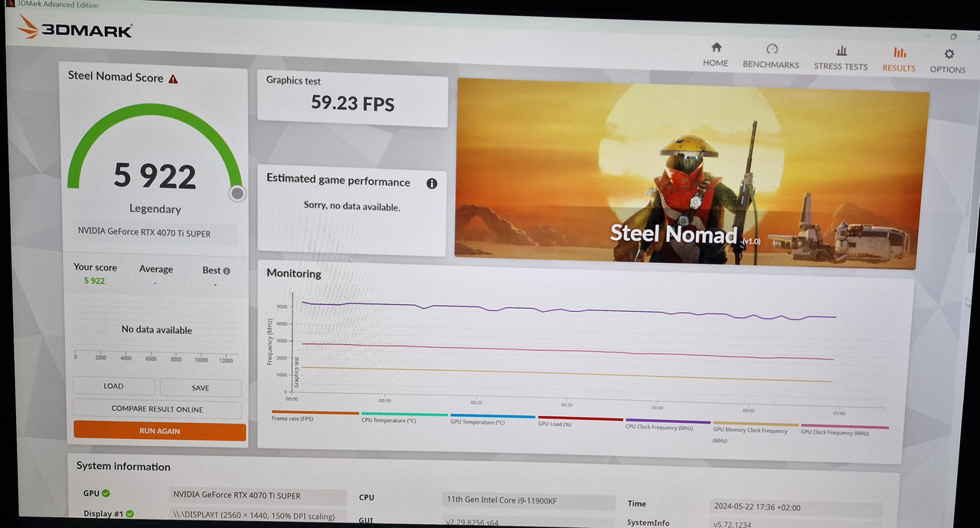Click COMPARE RESULT ONLINE button
The image size is (980, 528).
158,409
